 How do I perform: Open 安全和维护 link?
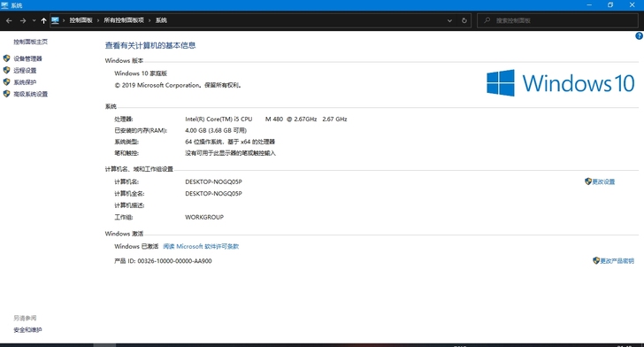click(27, 329)
